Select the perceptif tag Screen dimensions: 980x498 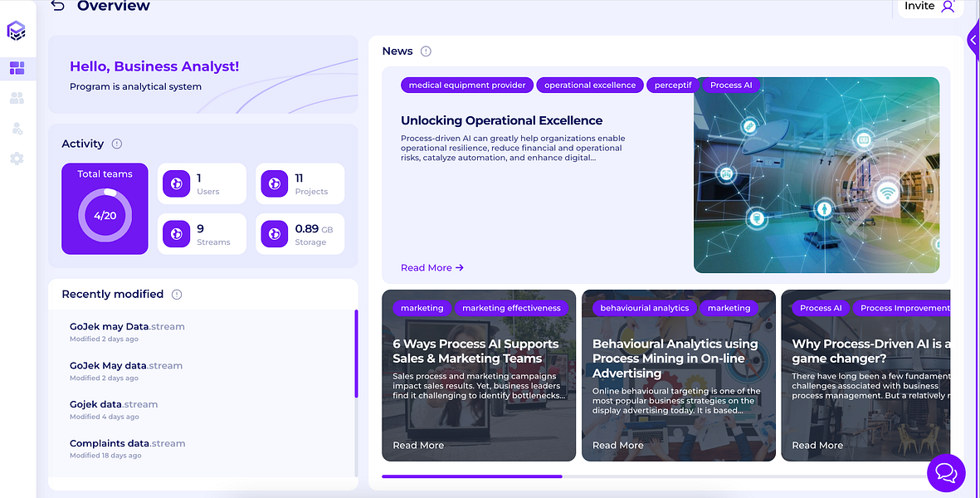click(672, 85)
